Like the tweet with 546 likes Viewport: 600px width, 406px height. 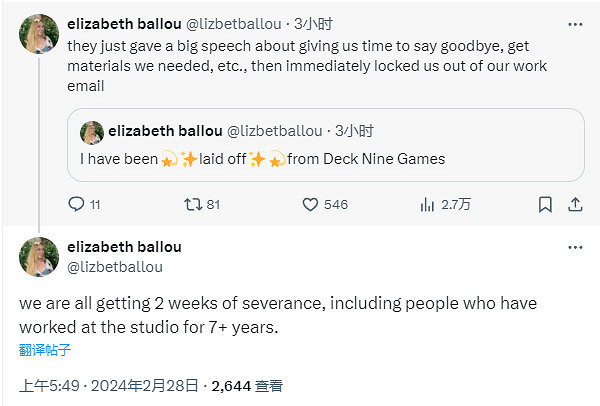(x=310, y=204)
